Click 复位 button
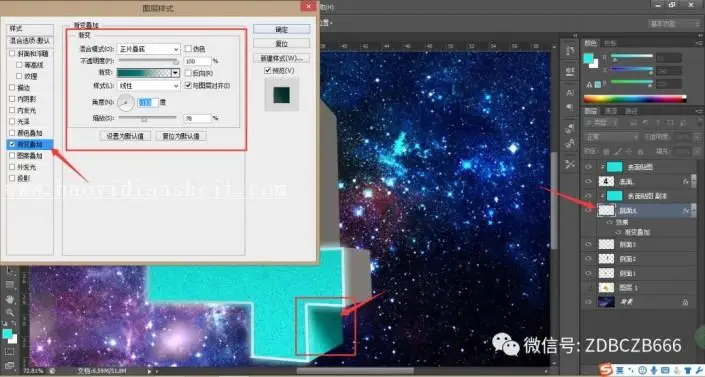This screenshot has width=705, height=377. pyautogui.click(x=281, y=44)
